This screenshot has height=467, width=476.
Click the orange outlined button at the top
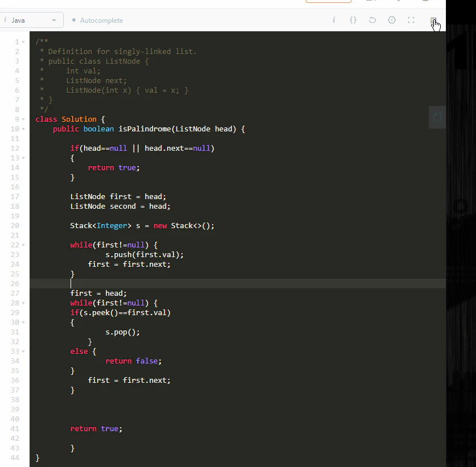tap(329, 2)
